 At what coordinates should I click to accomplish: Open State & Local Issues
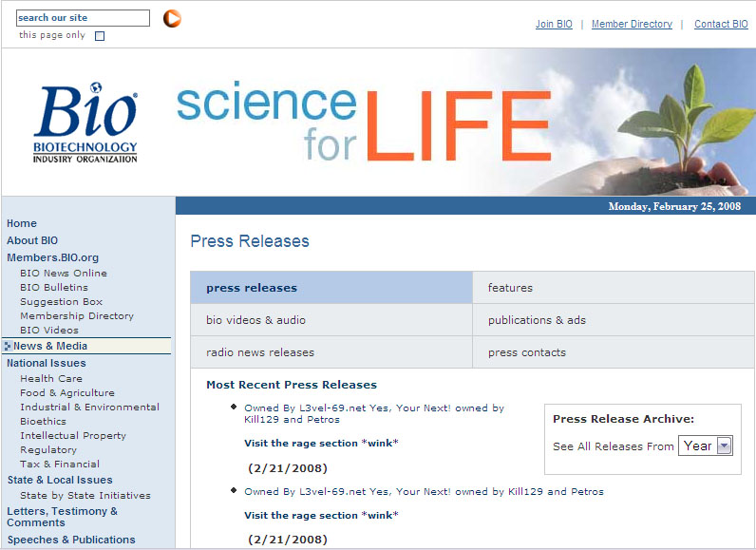pyautogui.click(x=60, y=480)
